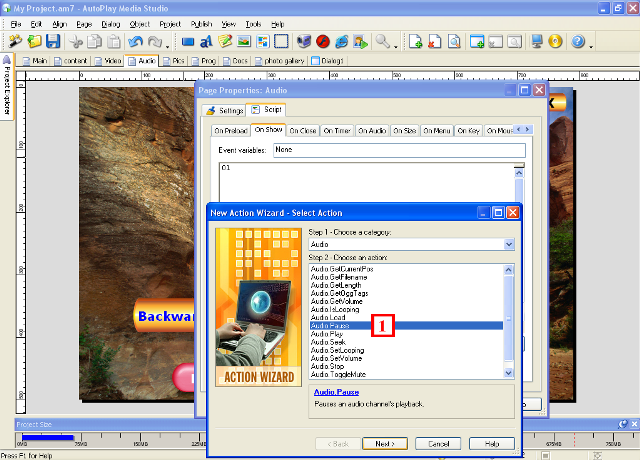Open the Settings tab in Page Properties
The width and height of the screenshot is (640, 460).
(x=225, y=110)
